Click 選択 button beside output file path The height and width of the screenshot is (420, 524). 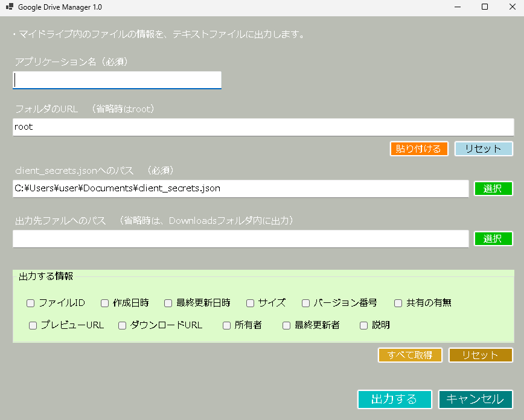[493, 239]
